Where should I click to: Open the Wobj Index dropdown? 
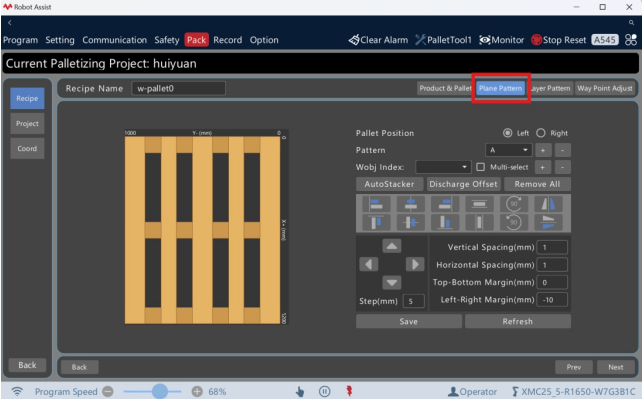443,167
